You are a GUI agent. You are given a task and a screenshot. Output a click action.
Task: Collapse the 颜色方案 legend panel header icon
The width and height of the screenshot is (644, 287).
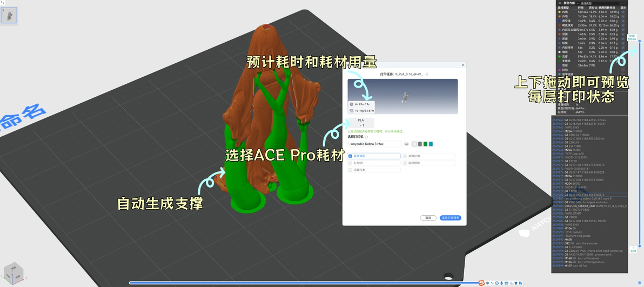tap(559, 3)
